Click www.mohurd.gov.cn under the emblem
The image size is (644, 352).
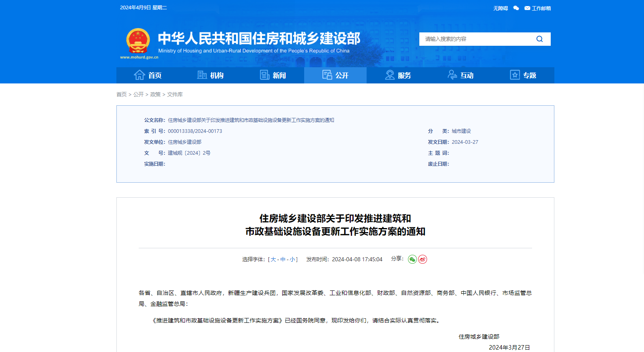click(x=139, y=58)
